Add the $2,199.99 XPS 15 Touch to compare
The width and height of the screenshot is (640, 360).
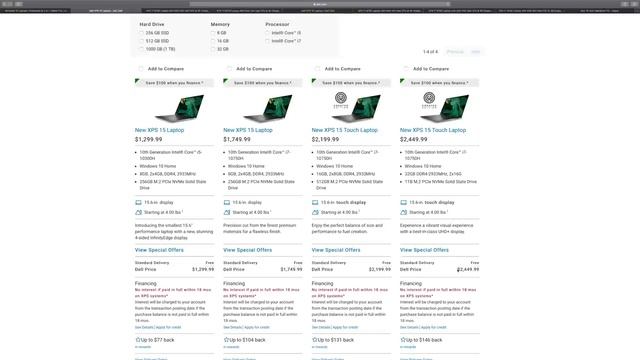point(318,69)
